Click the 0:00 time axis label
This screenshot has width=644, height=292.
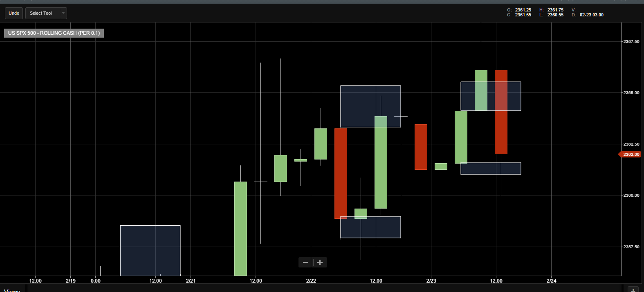[96, 281]
